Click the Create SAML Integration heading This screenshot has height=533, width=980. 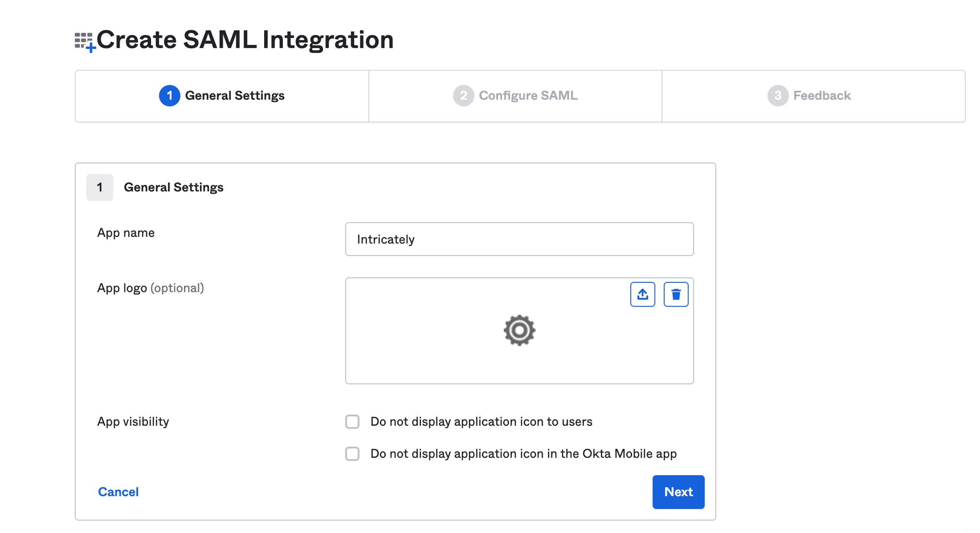point(245,40)
